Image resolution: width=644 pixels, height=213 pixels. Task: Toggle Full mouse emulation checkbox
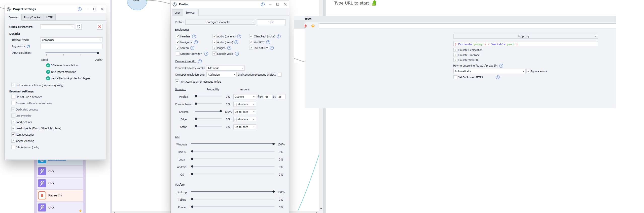click(x=13, y=85)
